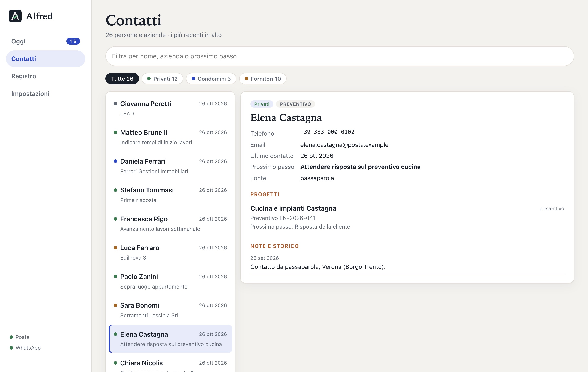588x372 pixels.
Task: Click the Alfred logo icon
Action: click(x=15, y=16)
